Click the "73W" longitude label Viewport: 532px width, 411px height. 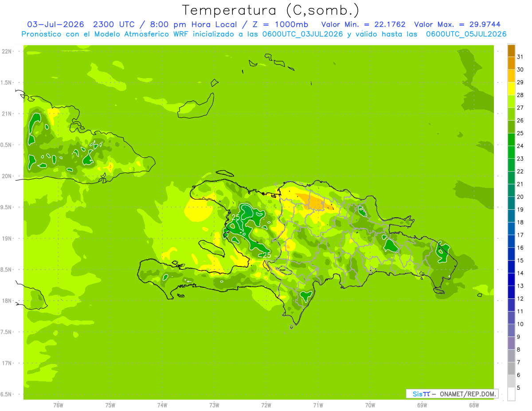point(214,405)
